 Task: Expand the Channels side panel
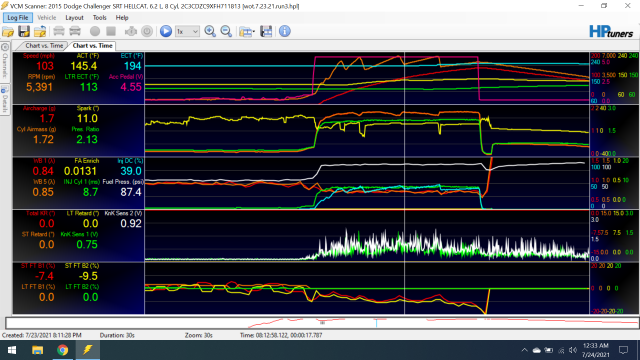tap(5, 61)
